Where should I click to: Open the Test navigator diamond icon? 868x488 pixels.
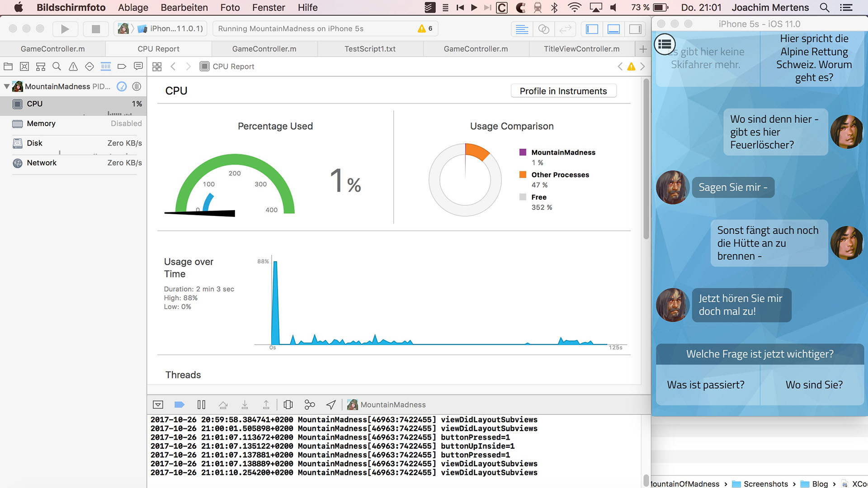coord(90,67)
